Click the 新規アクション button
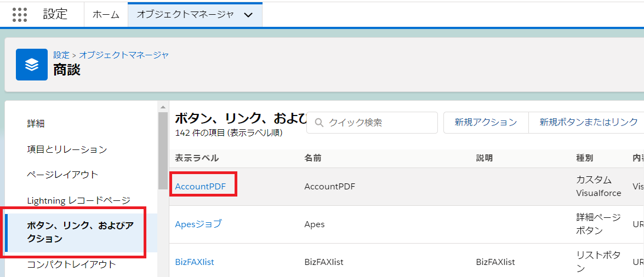 pyautogui.click(x=486, y=123)
